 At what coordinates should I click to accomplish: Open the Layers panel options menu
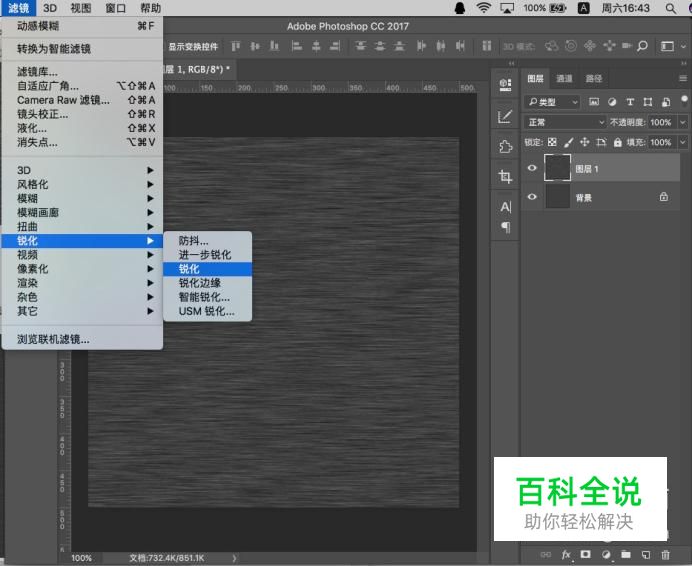tap(683, 79)
